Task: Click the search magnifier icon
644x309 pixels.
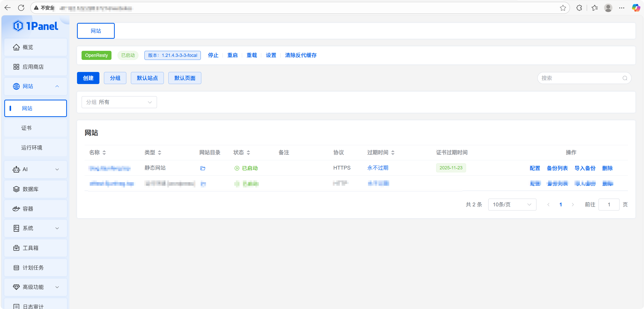Action: (625, 78)
